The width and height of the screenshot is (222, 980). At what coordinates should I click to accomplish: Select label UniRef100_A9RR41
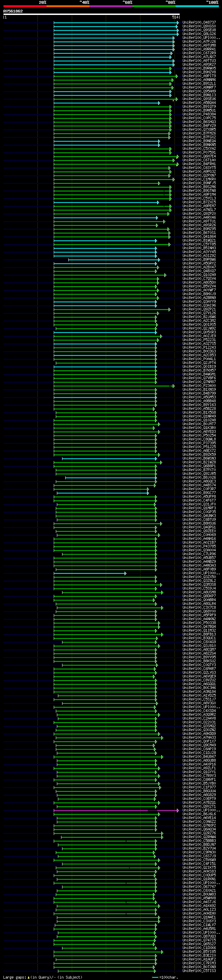coord(199,49)
